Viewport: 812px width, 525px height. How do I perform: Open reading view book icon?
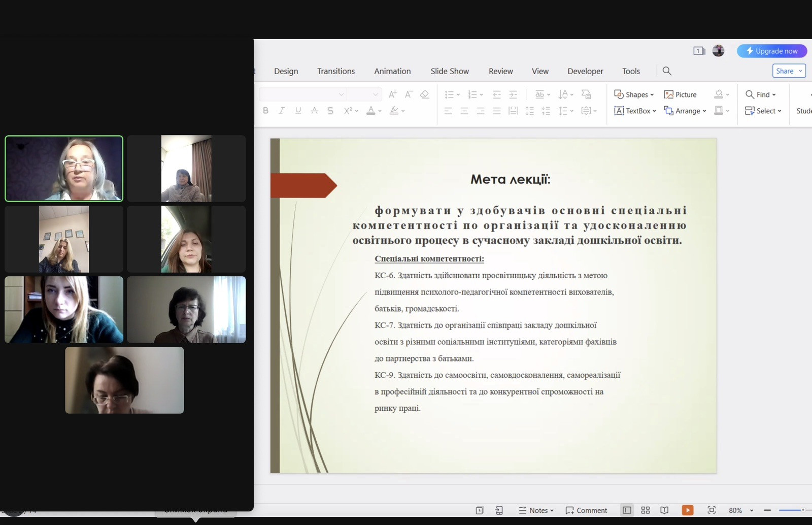click(x=664, y=510)
